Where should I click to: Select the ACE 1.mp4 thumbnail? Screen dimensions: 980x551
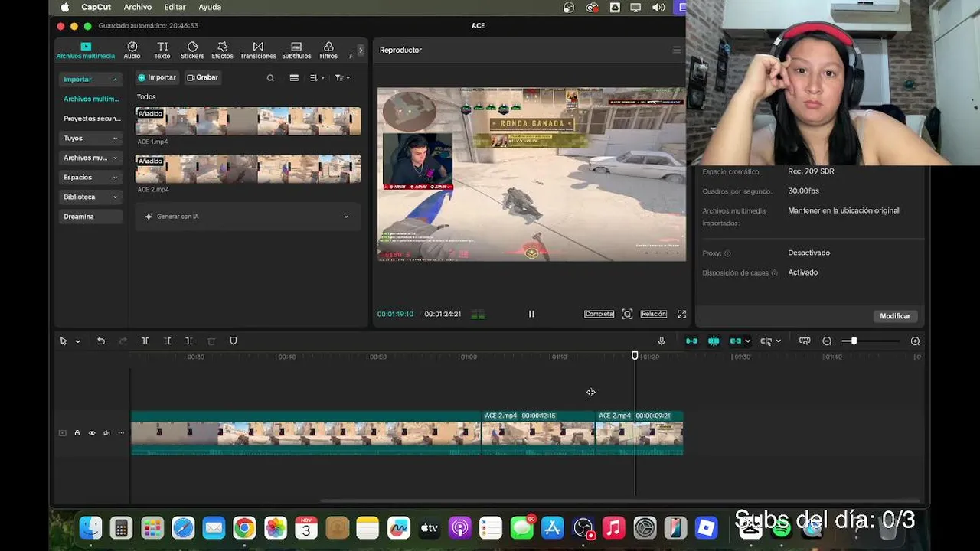coord(248,122)
